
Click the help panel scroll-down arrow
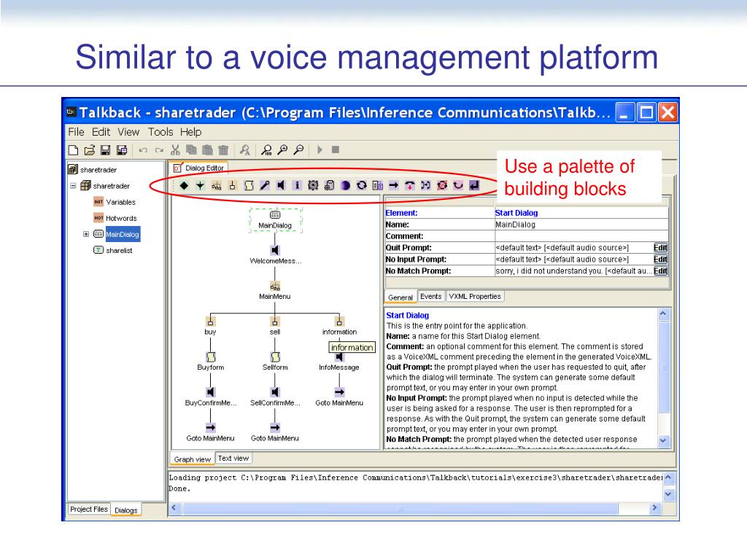pos(663,441)
